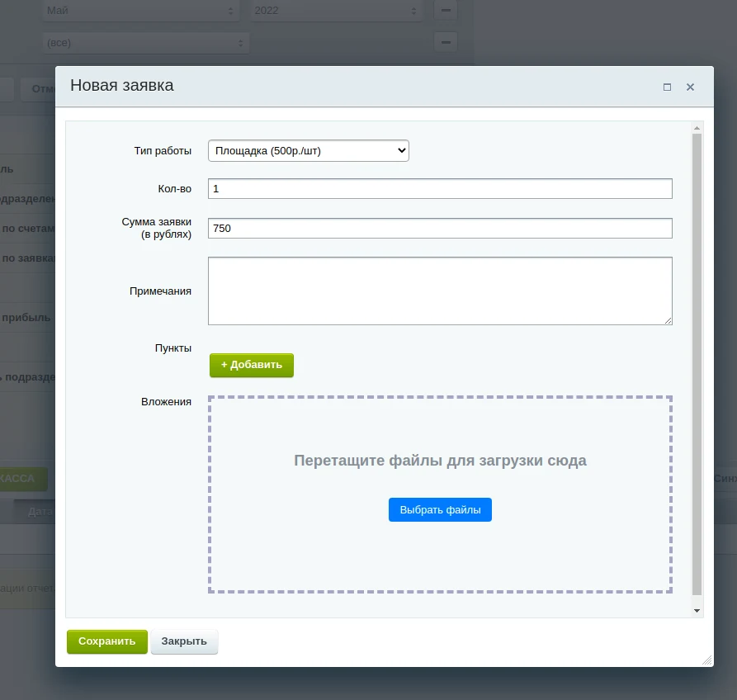Open the Тип работы dropdown
The image size is (737, 700).
tap(309, 151)
